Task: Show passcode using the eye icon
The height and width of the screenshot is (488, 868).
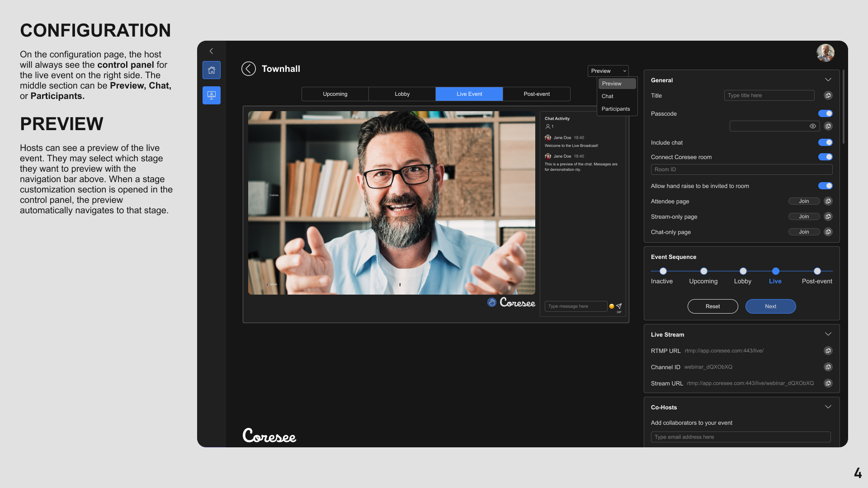Action: coord(812,126)
